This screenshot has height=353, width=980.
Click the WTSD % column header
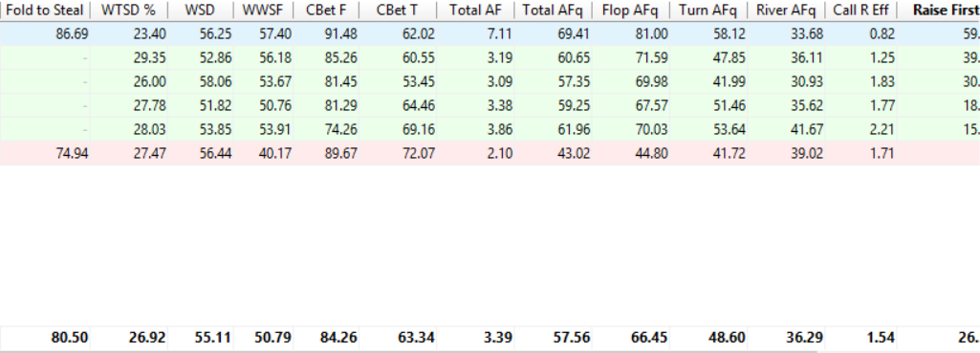tap(129, 10)
